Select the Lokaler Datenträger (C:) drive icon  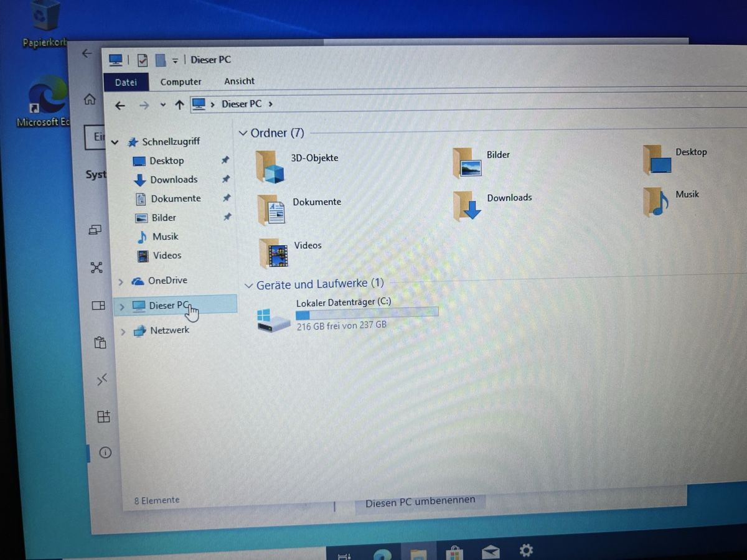273,320
